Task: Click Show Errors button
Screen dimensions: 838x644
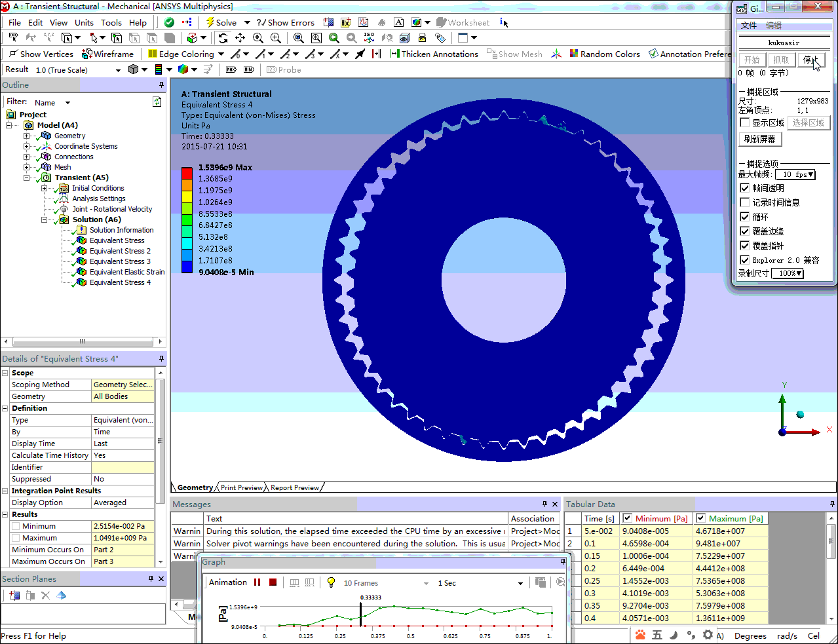Action: 286,22
